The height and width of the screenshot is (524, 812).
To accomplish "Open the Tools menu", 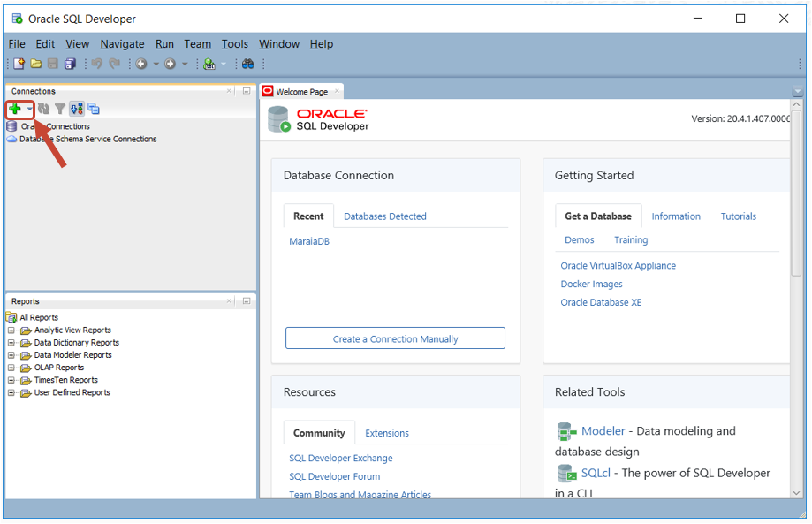I will pyautogui.click(x=234, y=43).
